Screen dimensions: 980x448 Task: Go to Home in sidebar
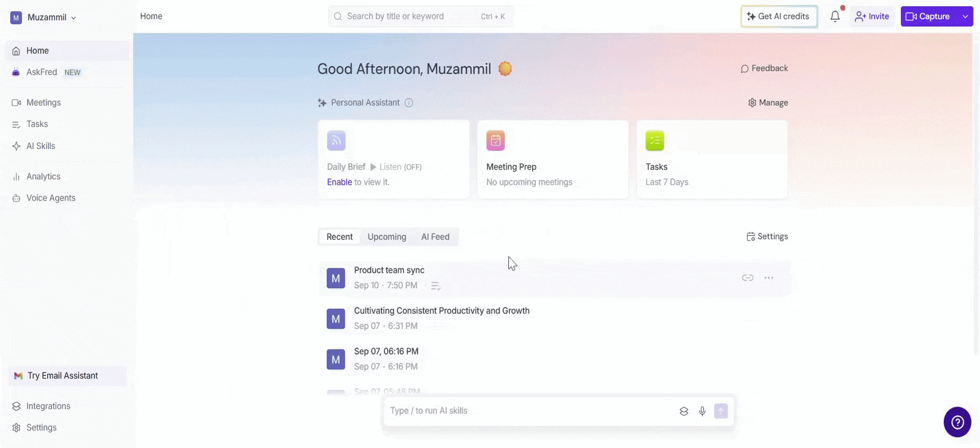click(67, 51)
